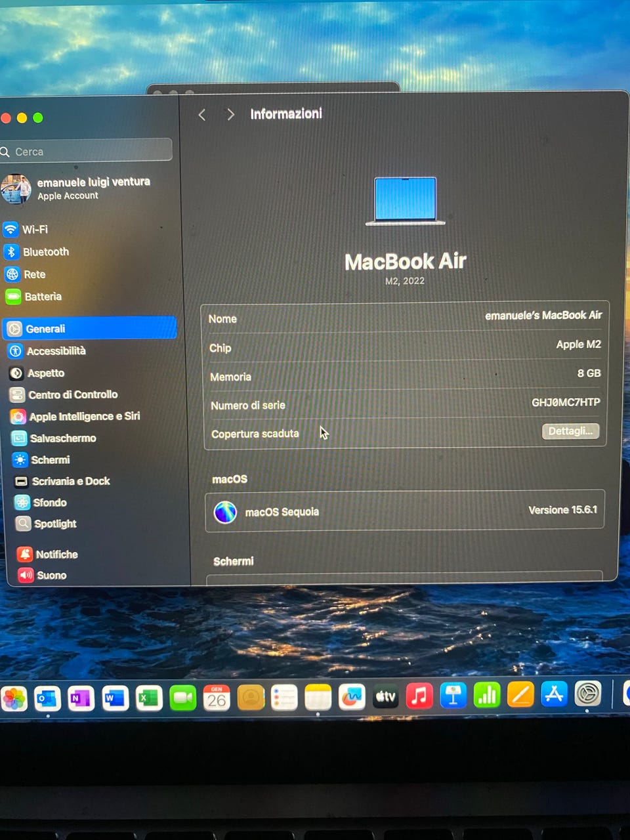
Task: Open App Store from the Dock
Action: tap(555, 694)
